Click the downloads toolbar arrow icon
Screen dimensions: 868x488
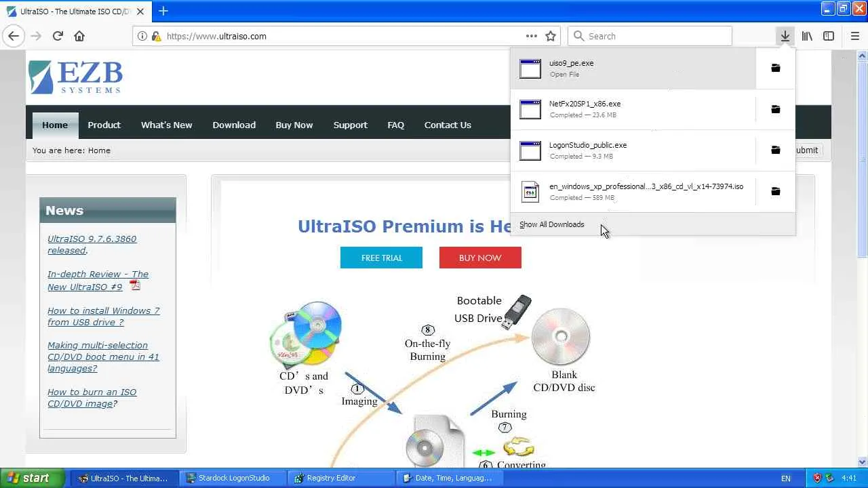(x=785, y=36)
